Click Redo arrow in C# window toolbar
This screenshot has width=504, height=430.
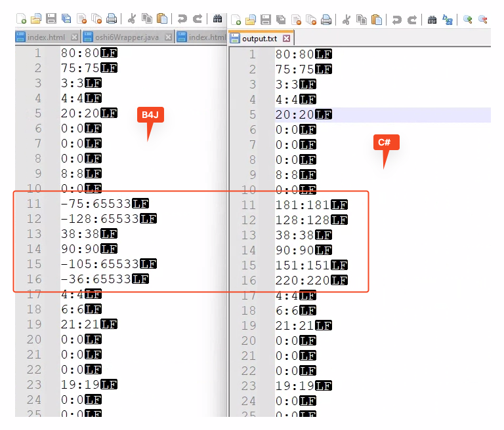coord(411,20)
